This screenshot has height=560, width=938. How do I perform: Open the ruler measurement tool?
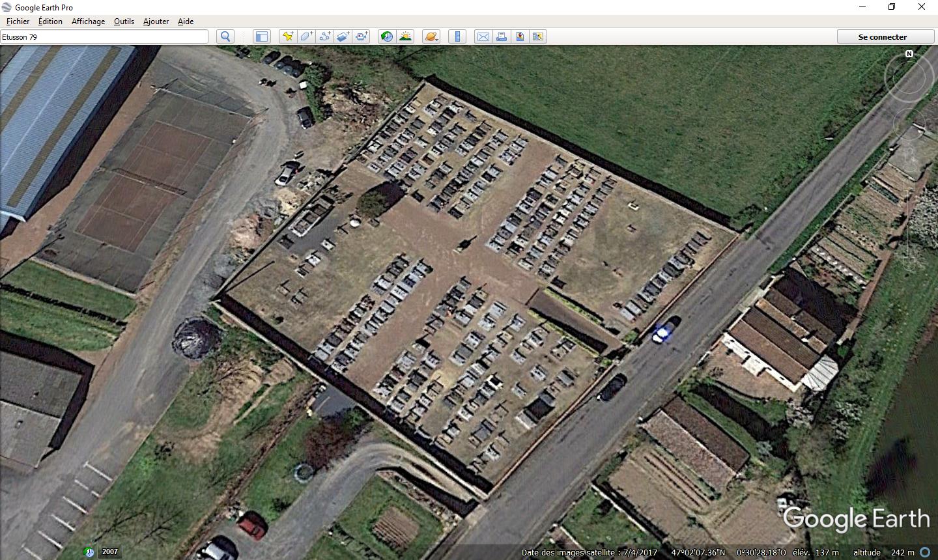(457, 36)
